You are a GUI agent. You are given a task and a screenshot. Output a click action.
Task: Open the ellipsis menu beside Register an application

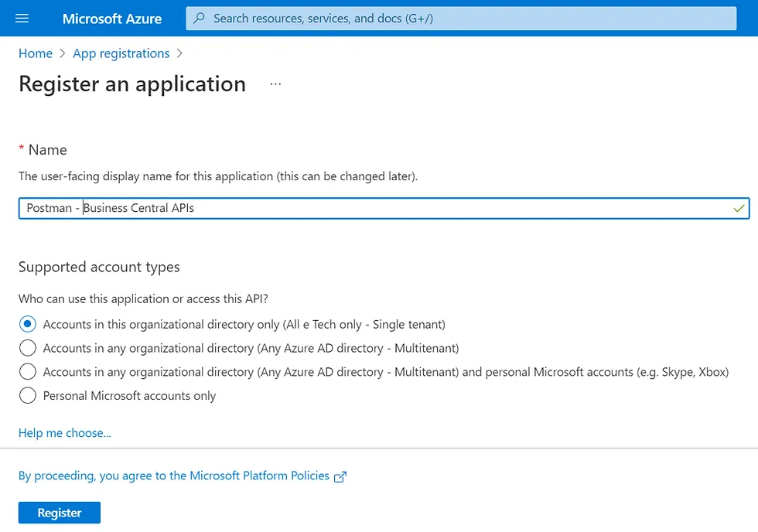pyautogui.click(x=275, y=84)
